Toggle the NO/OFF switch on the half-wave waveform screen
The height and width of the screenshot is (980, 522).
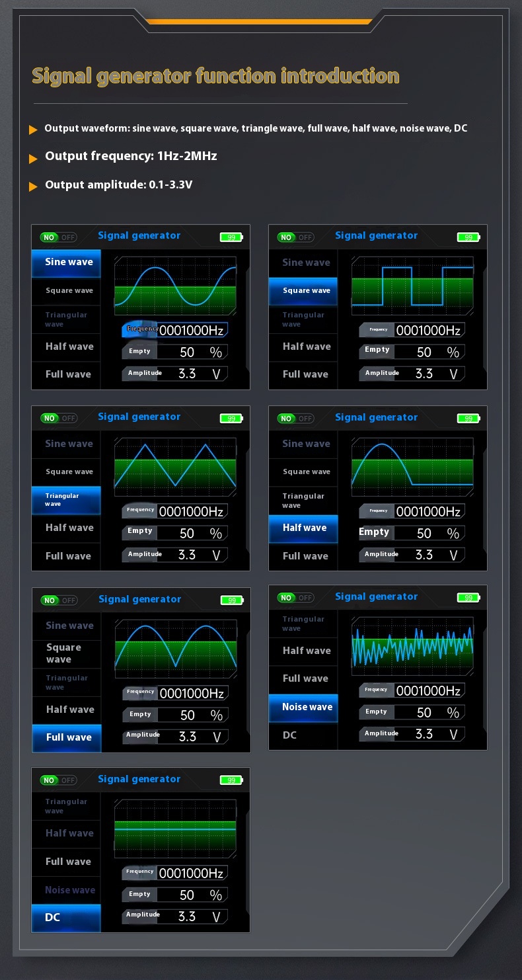(296, 418)
